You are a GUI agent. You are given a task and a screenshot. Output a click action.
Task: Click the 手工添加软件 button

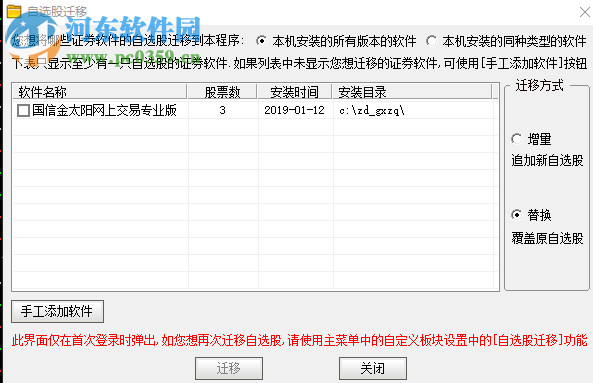coord(57,312)
